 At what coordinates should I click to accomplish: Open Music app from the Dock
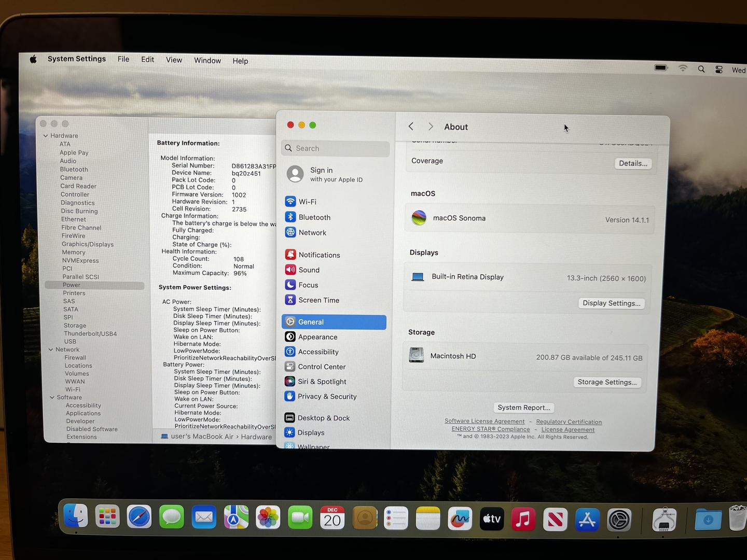523,519
